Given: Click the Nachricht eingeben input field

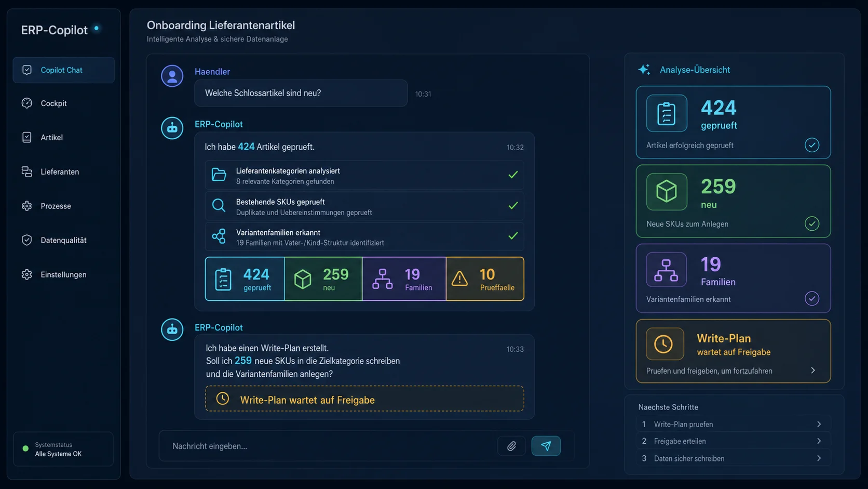Looking at the screenshot, I should click(327, 446).
